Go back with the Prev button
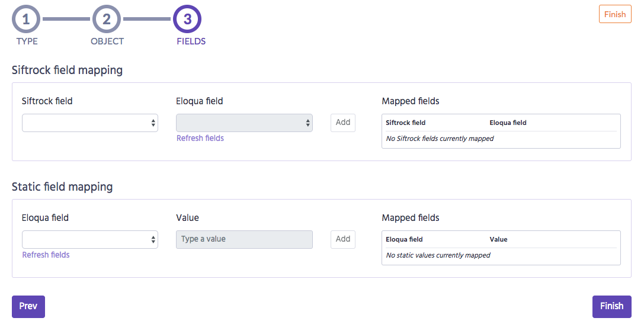The height and width of the screenshot is (321, 644). [28, 306]
